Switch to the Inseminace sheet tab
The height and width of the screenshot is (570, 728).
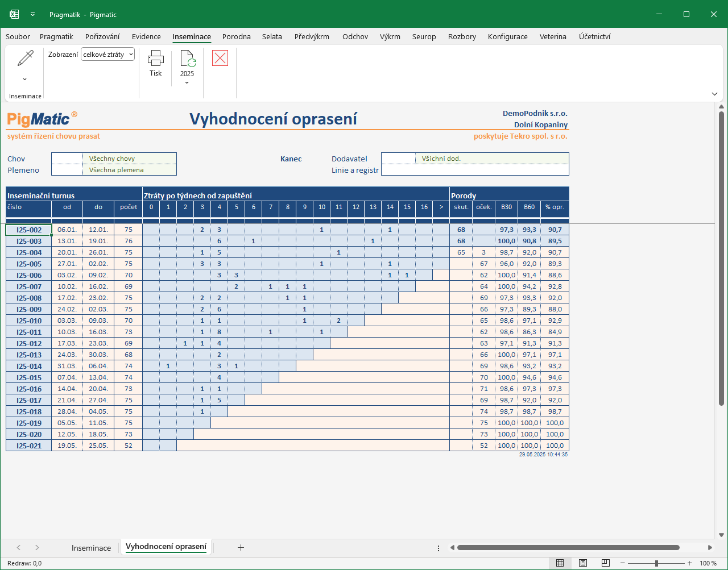click(x=91, y=548)
